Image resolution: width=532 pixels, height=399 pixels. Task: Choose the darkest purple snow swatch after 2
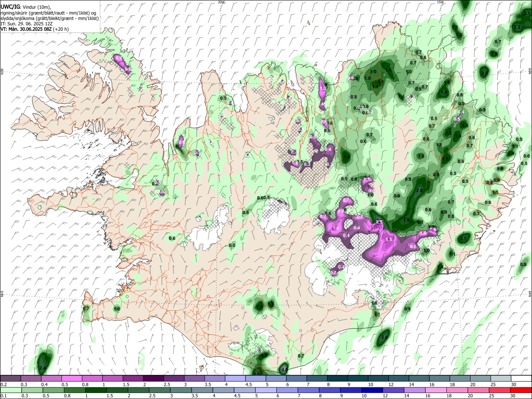pos(153,378)
